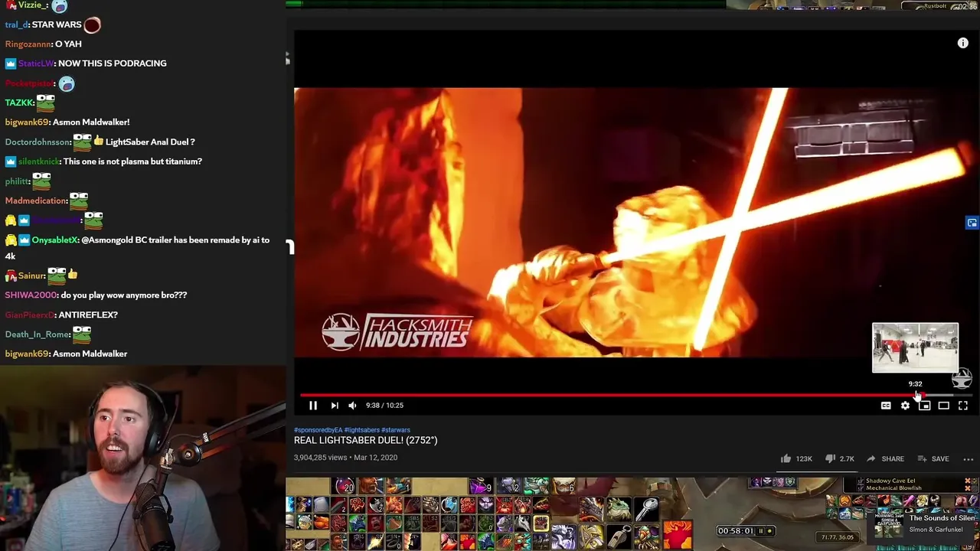Switch to miniplayer mode
The height and width of the screenshot is (551, 980).
(x=924, y=406)
